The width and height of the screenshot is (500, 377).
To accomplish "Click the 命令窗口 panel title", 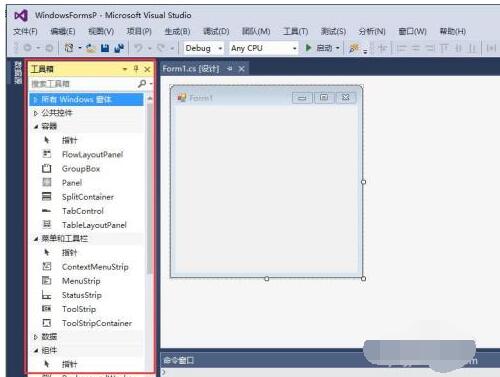I will tap(179, 360).
